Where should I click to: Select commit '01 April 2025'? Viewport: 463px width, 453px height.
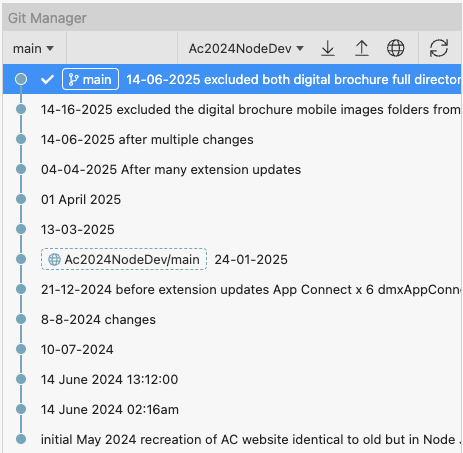232,199
